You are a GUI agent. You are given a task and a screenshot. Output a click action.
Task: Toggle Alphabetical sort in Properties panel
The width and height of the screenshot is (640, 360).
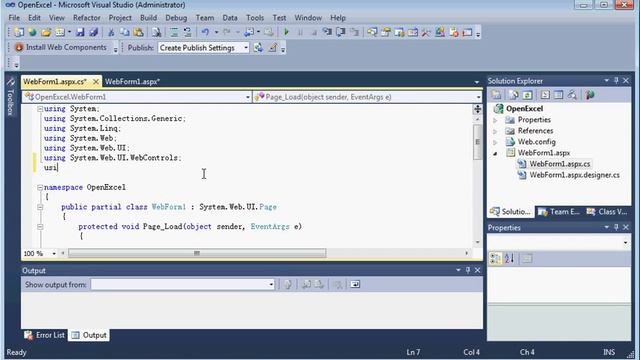click(509, 258)
